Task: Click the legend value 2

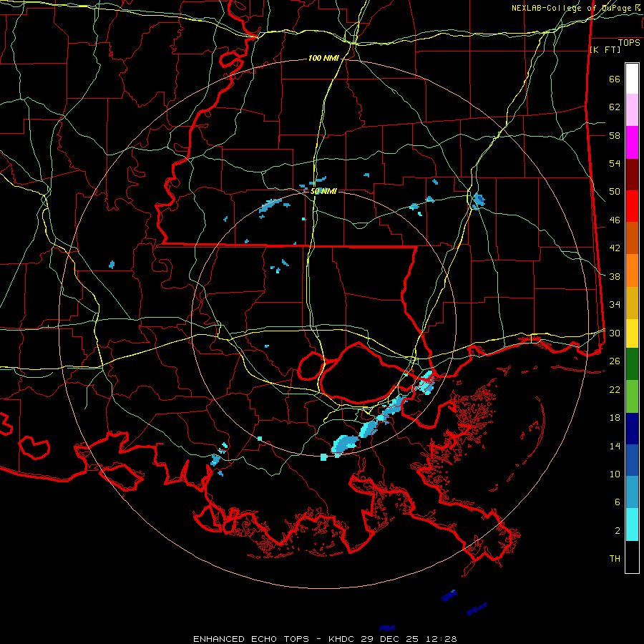Action: tap(618, 531)
